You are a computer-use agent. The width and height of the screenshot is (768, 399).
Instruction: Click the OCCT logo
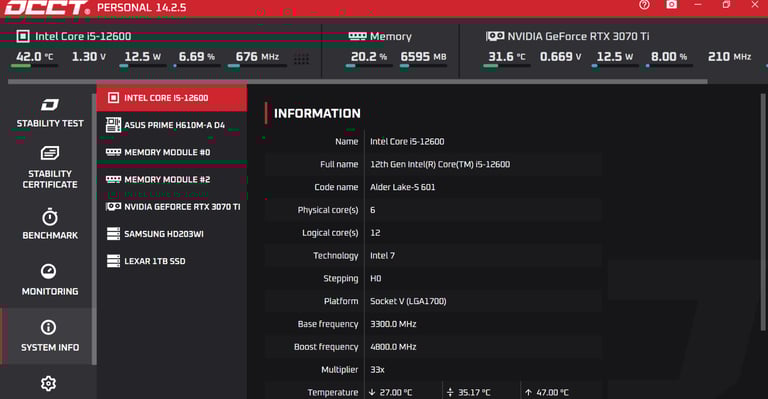tap(47, 8)
